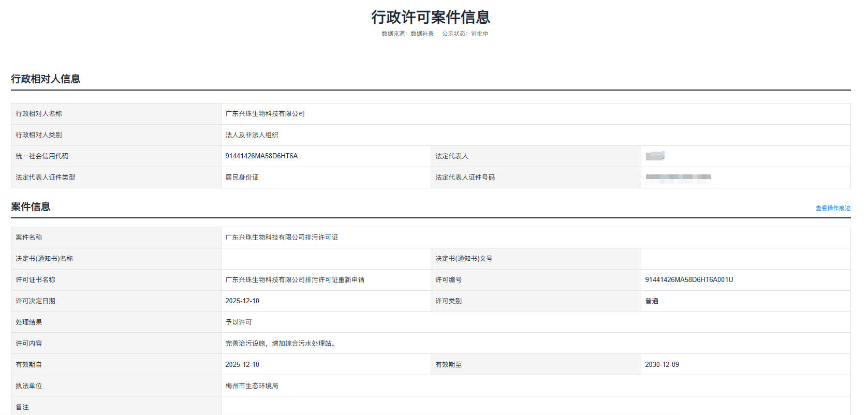Click the 行政相对人信息 section heading
This screenshot has width=868, height=415.
coord(46,79)
